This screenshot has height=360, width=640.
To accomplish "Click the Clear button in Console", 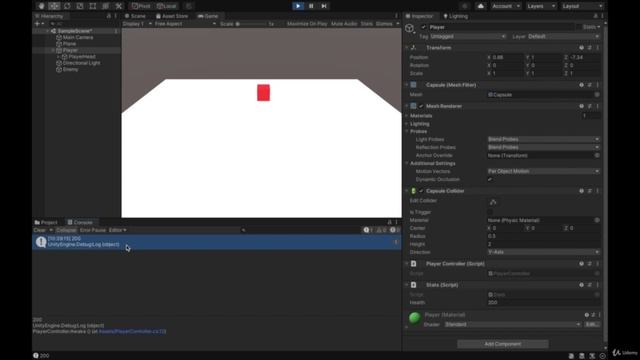I will pyautogui.click(x=40, y=230).
